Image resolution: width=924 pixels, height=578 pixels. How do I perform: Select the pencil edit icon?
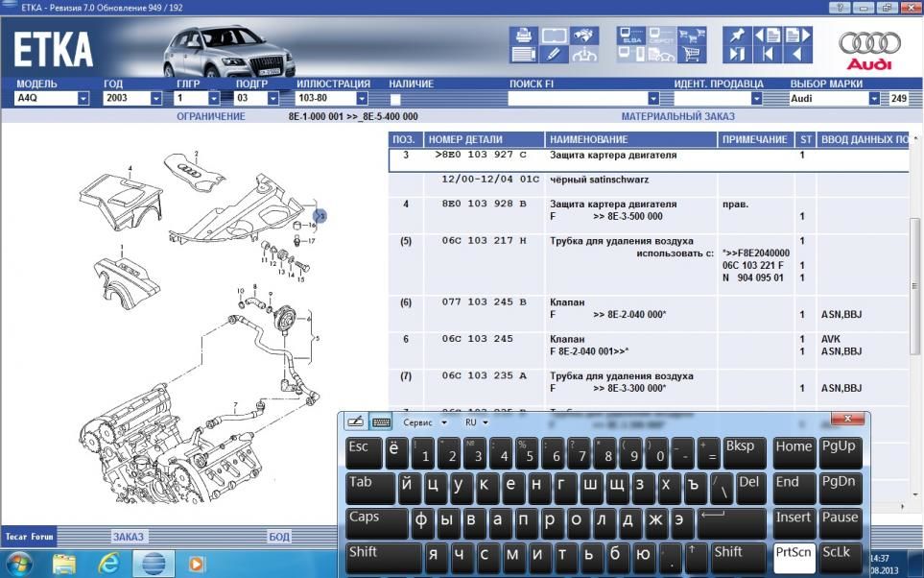tap(554, 55)
